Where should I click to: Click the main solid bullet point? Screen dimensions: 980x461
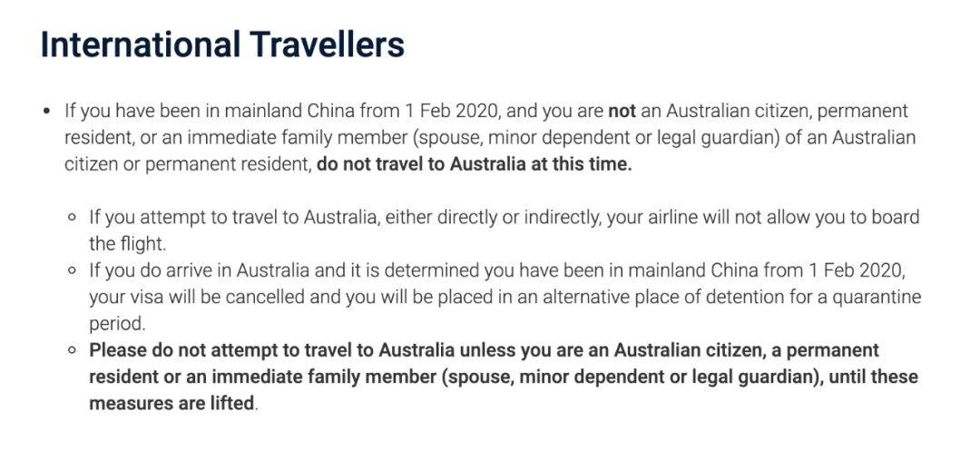(x=47, y=112)
